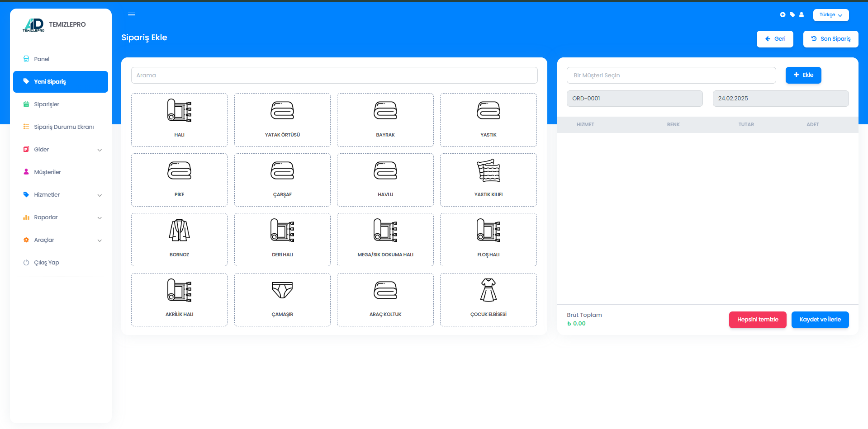Select the FLOŞ HALI service icon
This screenshot has width=868, height=429.
click(488, 231)
